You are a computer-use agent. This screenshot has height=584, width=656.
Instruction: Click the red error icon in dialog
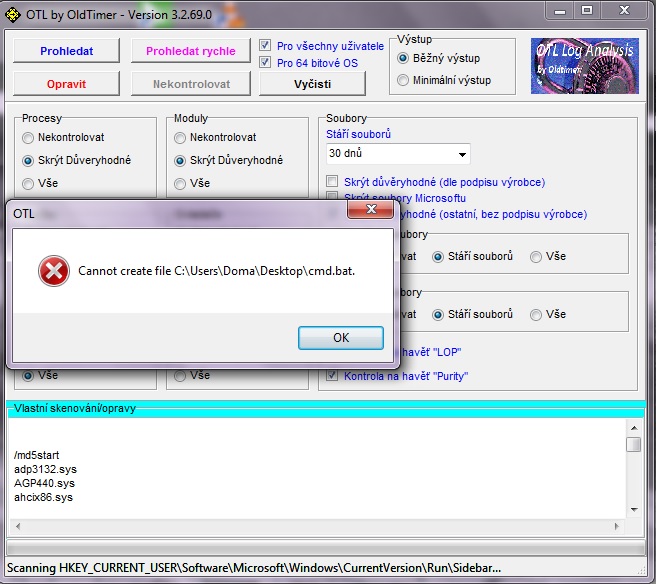(52, 271)
